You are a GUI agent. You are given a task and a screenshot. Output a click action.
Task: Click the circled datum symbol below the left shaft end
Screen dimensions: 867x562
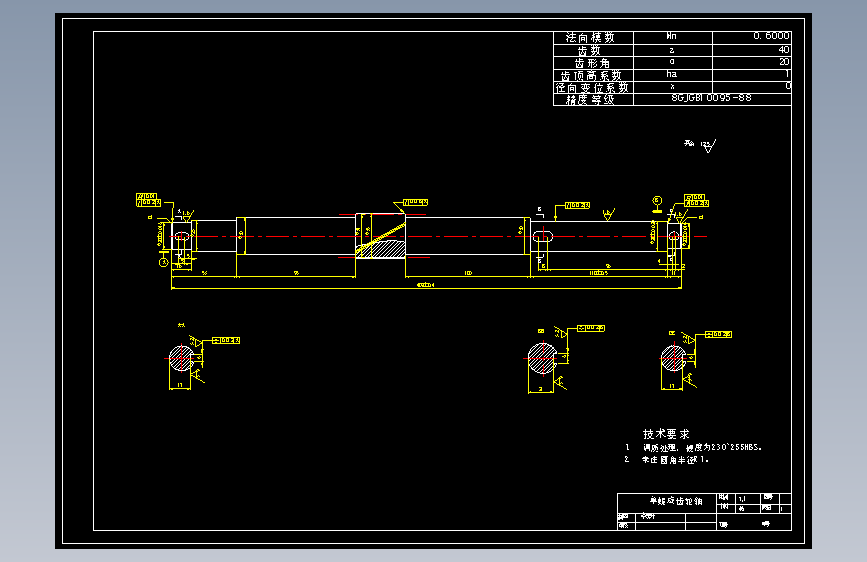pyautogui.click(x=164, y=263)
